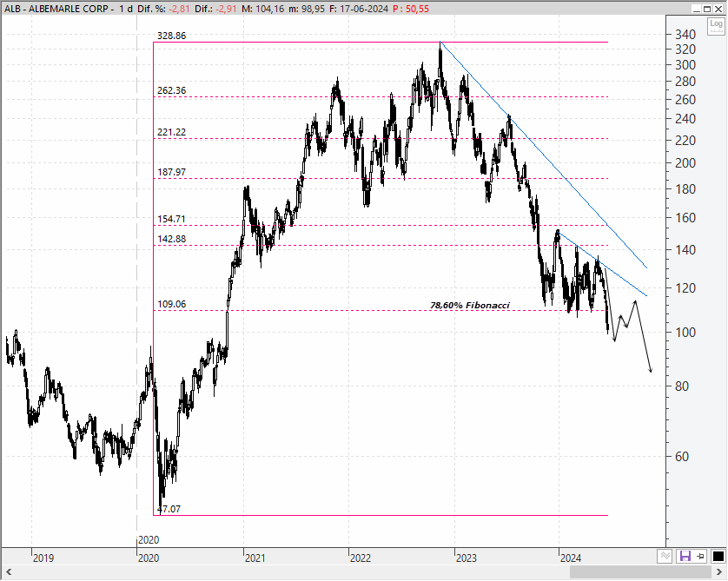Viewport: 728px width, 581px height.
Task: Click the 187.97 Fibonacci level label
Action: [171, 172]
